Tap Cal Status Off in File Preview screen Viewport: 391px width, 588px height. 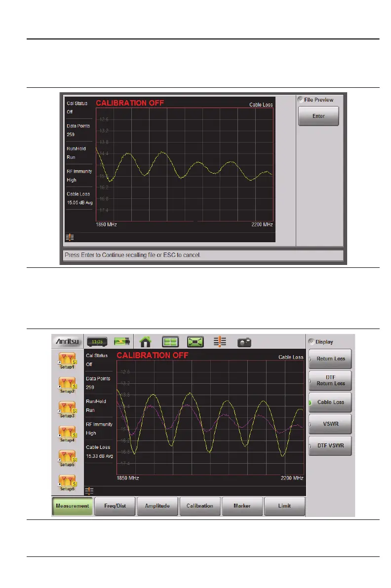click(77, 107)
